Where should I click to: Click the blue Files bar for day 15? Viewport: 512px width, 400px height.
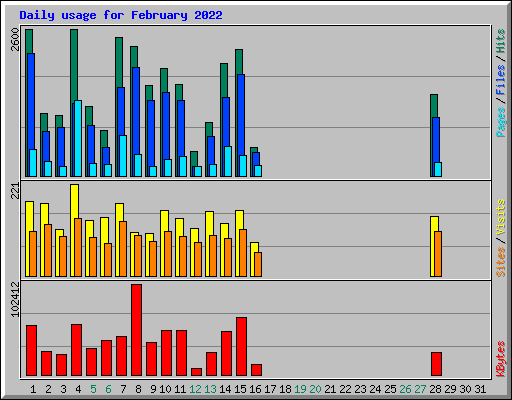pyautogui.click(x=241, y=125)
